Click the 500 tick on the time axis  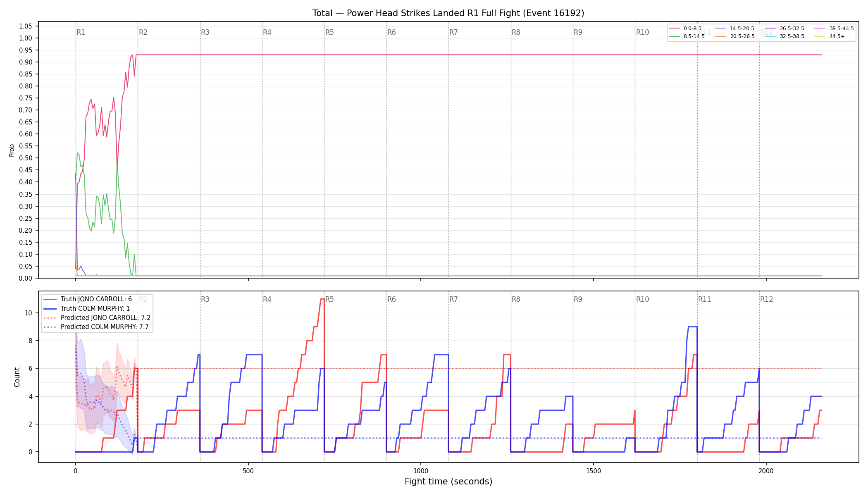click(x=248, y=471)
